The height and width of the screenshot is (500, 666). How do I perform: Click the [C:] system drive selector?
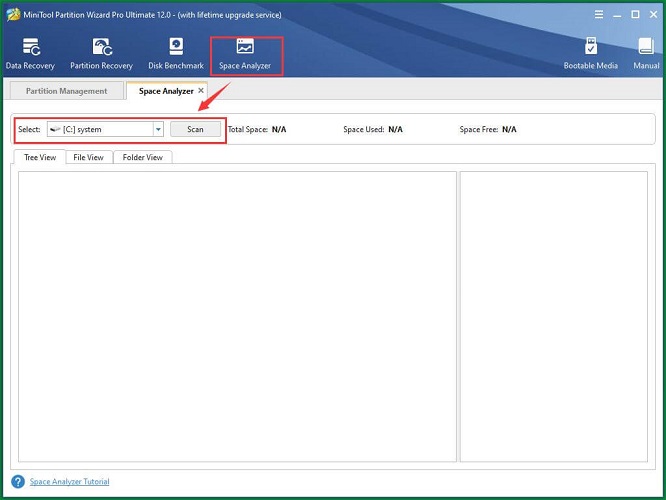coord(105,129)
